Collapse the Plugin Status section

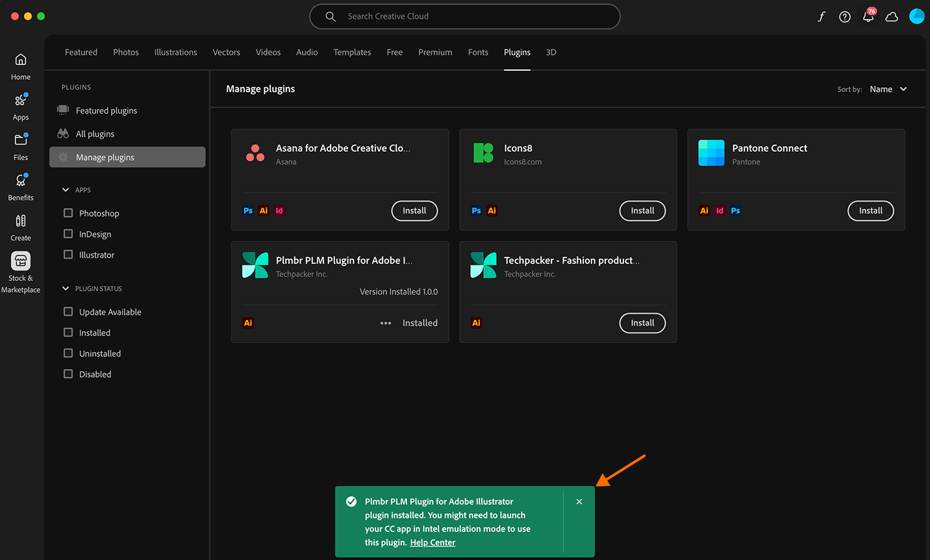(66, 288)
